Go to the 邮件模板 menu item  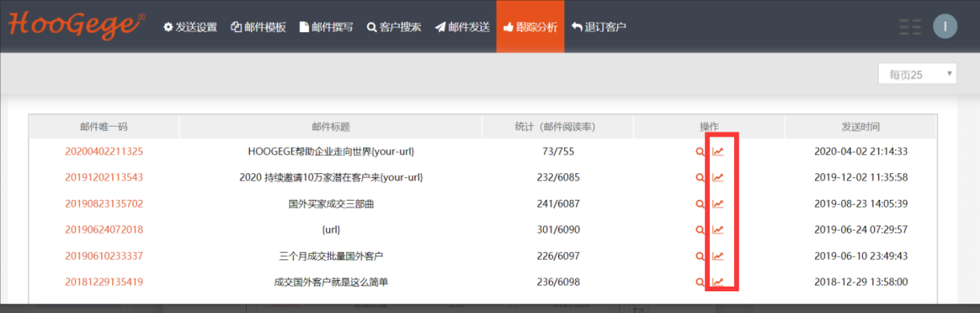(258, 26)
